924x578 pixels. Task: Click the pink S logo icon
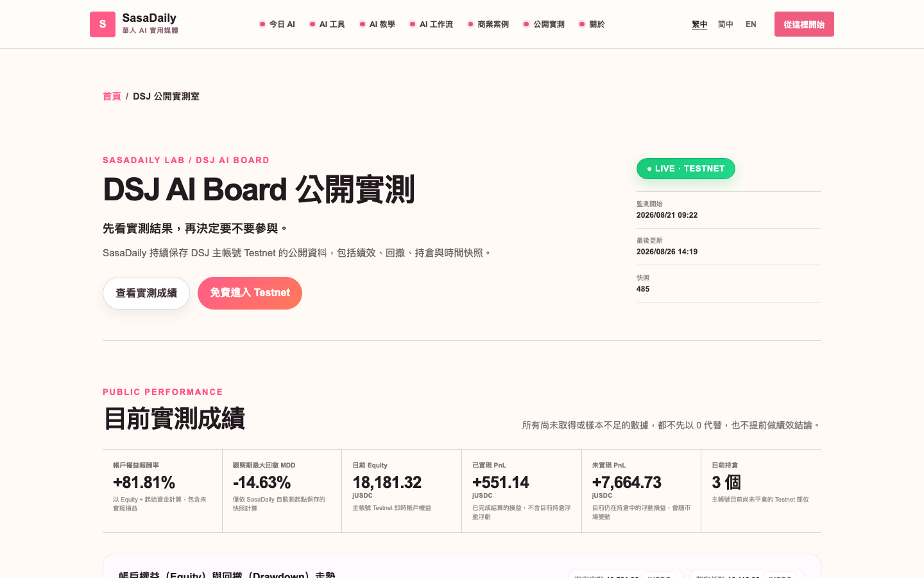[x=103, y=24]
